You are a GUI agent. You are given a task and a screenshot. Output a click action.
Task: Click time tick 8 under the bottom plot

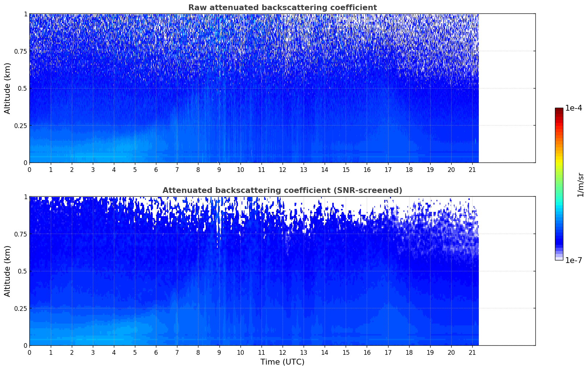pyautogui.click(x=198, y=352)
